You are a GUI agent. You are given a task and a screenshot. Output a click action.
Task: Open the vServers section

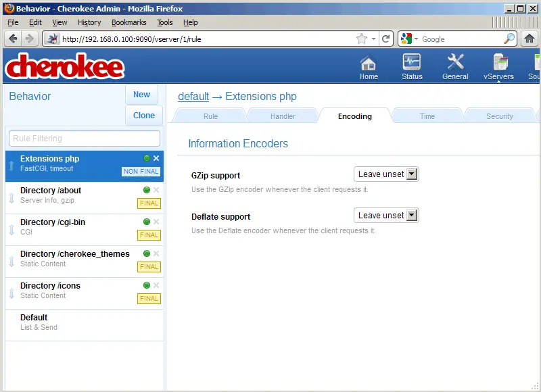[x=498, y=67]
